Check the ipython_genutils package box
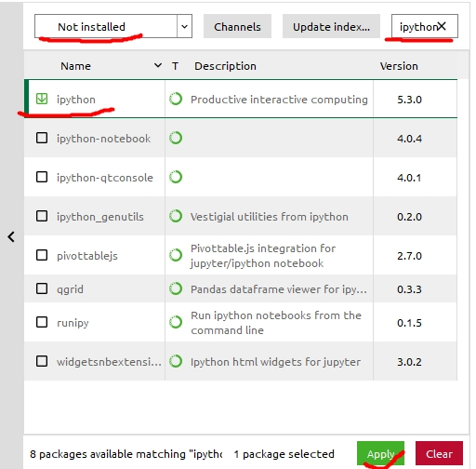 coord(42,216)
